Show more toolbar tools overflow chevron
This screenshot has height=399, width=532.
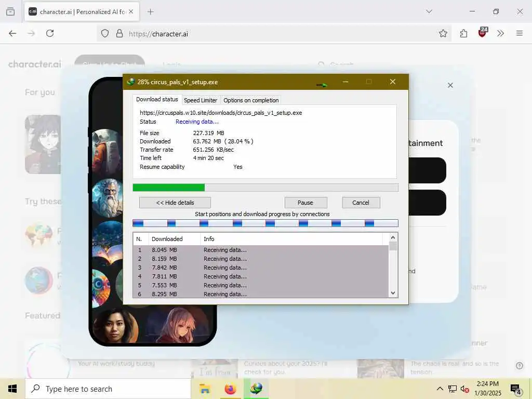click(500, 33)
